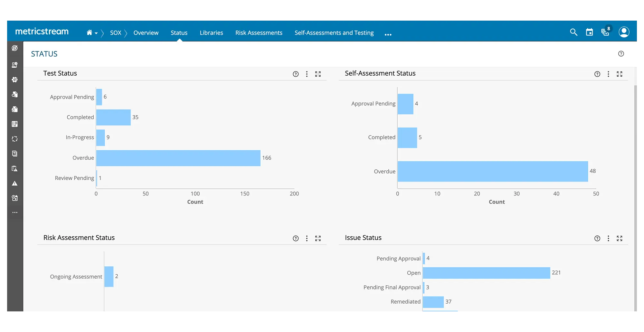Expand the home dropdown arrow
The width and height of the screenshot is (644, 332).
click(96, 33)
